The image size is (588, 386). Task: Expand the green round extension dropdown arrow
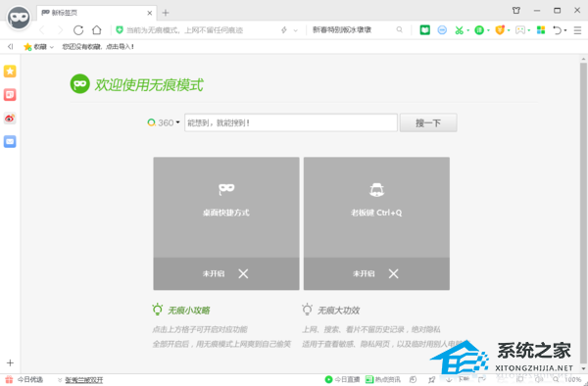pos(488,30)
